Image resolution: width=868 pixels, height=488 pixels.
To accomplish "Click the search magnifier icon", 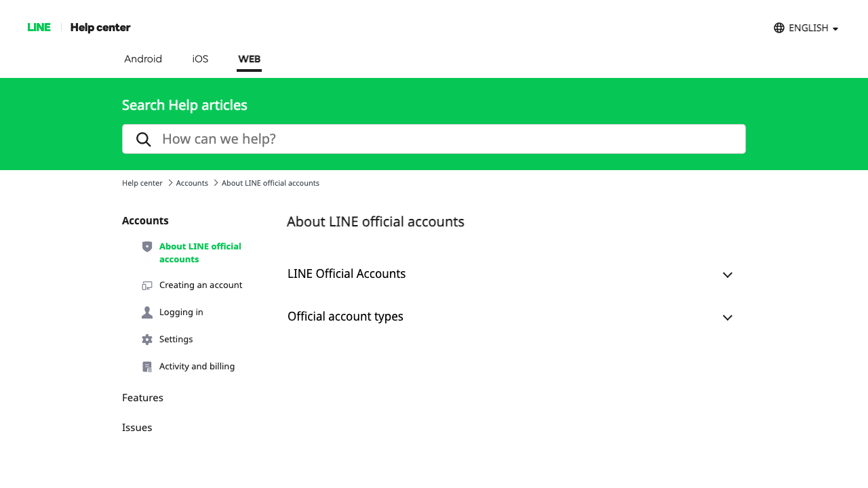I will coord(144,140).
